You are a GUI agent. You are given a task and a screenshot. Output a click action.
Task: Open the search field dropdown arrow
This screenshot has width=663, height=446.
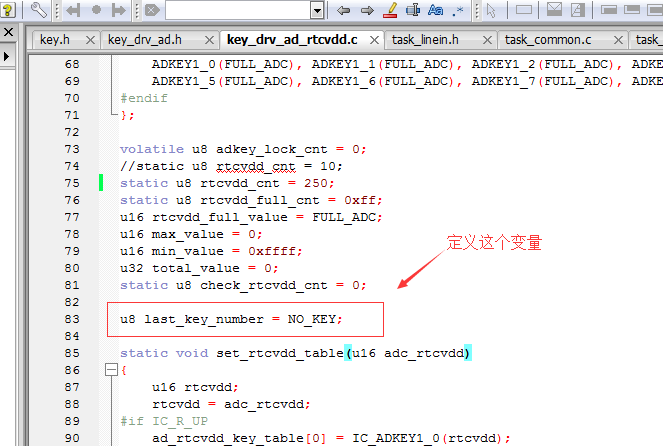(x=317, y=11)
